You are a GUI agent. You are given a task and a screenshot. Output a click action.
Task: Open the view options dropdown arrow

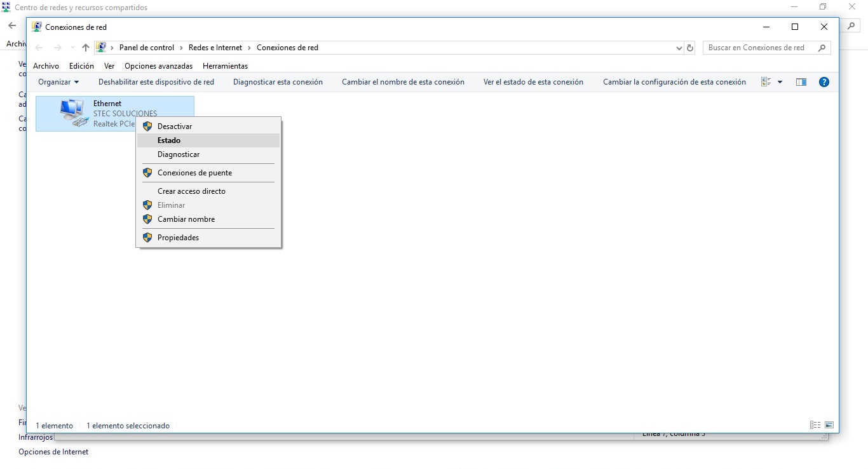click(780, 82)
